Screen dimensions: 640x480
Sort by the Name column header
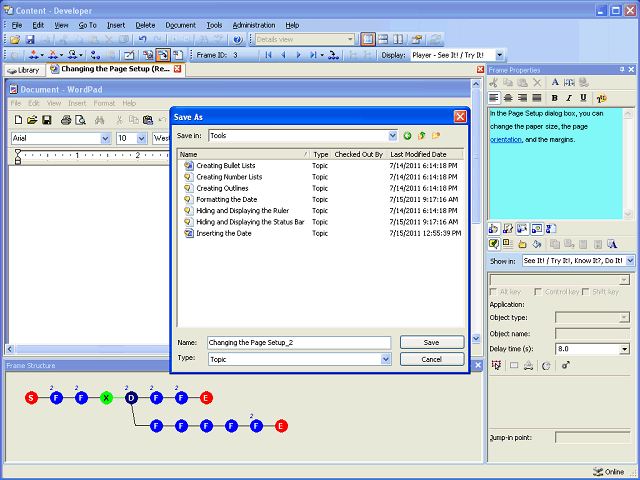point(244,154)
